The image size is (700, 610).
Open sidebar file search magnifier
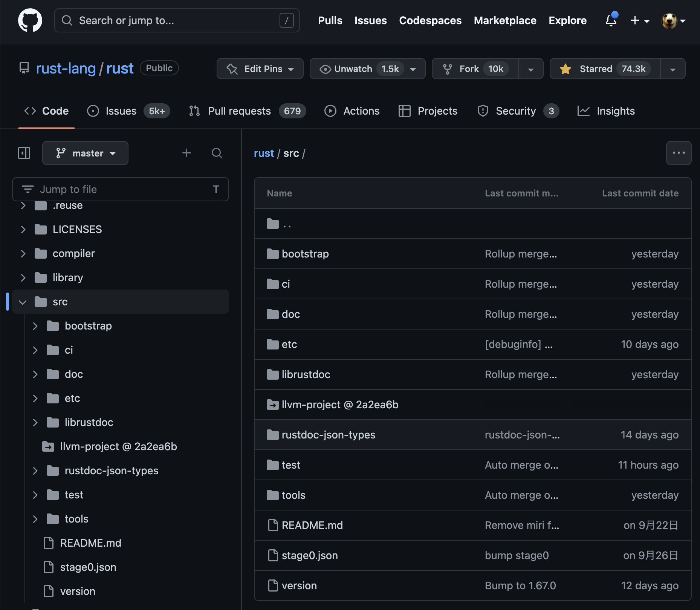coord(217,153)
